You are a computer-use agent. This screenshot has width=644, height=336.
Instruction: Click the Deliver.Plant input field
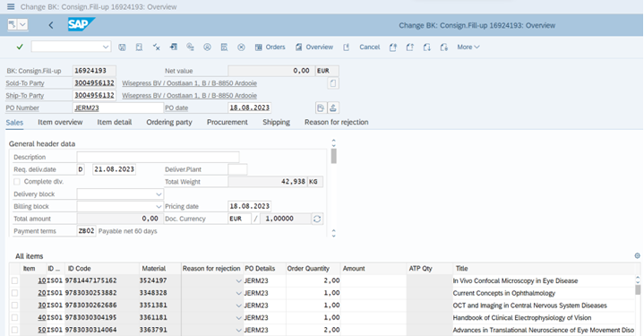(x=237, y=169)
